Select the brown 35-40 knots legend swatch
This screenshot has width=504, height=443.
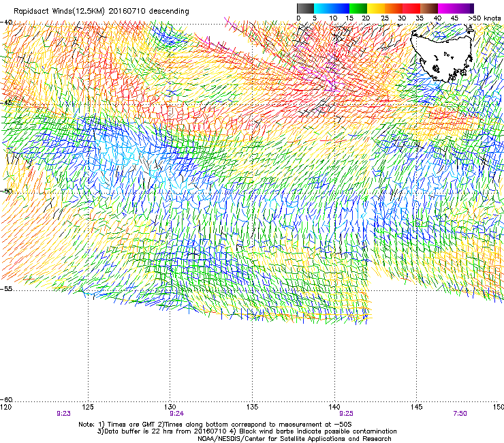pos(429,8)
